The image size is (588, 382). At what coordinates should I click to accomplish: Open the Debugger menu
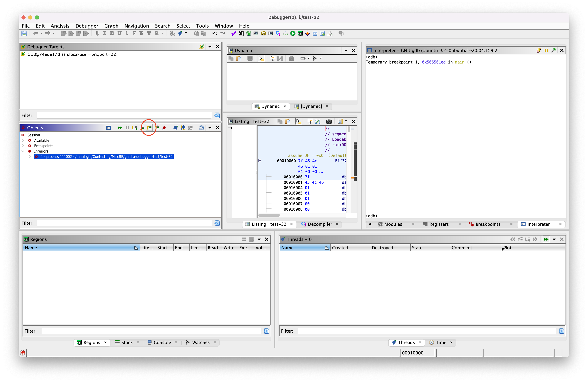point(87,26)
